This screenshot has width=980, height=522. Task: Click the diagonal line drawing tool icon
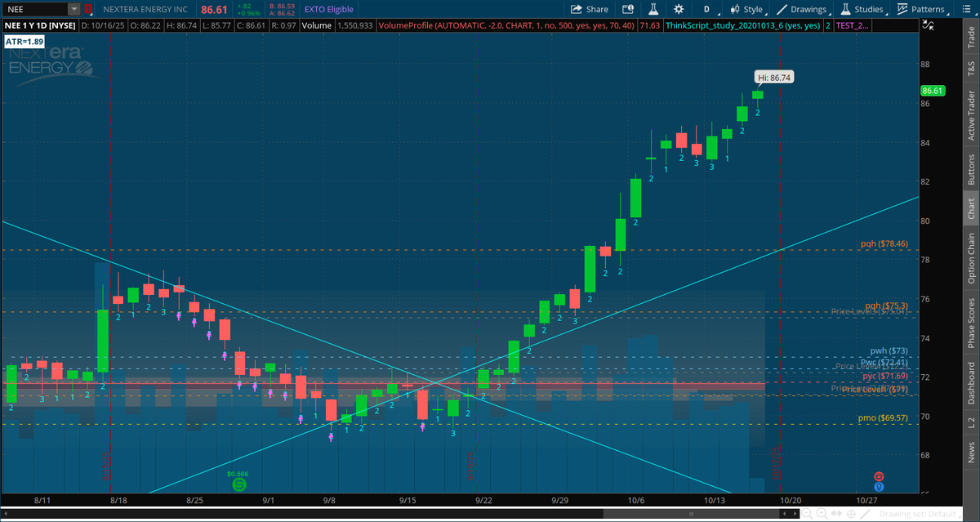865,514
